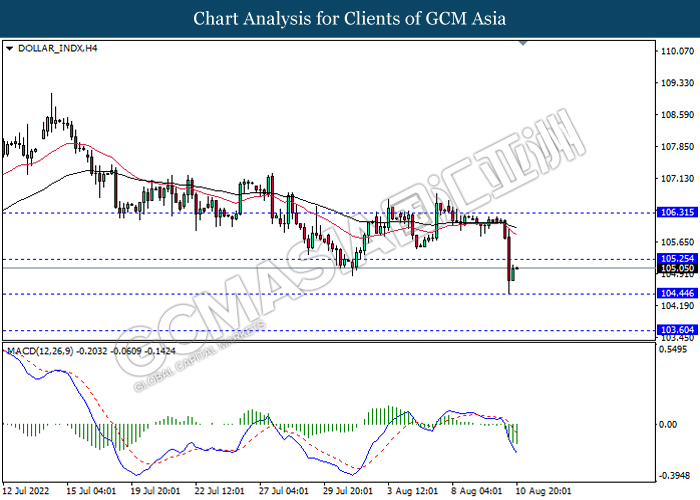Click the 15 Jul 04:01 time label
This screenshot has height=500, width=700.
point(91,491)
